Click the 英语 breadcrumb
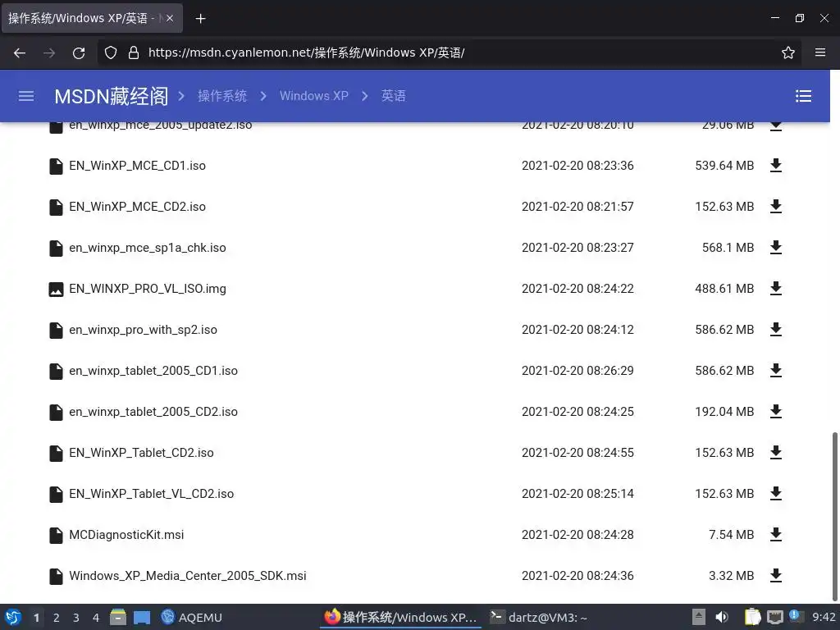This screenshot has width=840, height=630. pos(393,96)
